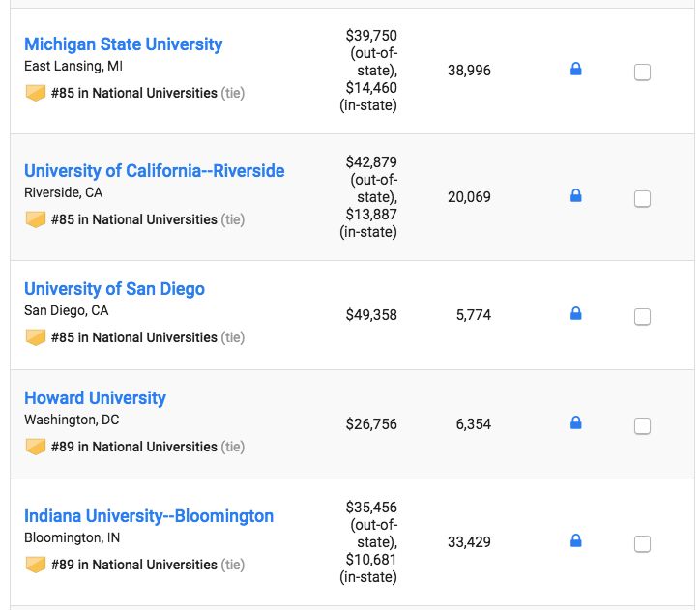The image size is (700, 610).
Task: Click the lock icon for University of San Diego
Action: pos(575,314)
